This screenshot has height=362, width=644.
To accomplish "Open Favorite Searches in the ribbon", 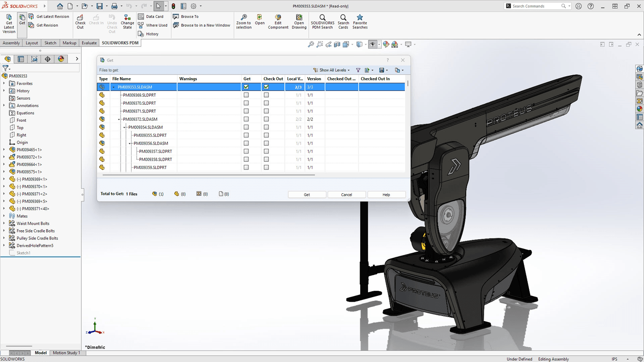I will coord(360,21).
